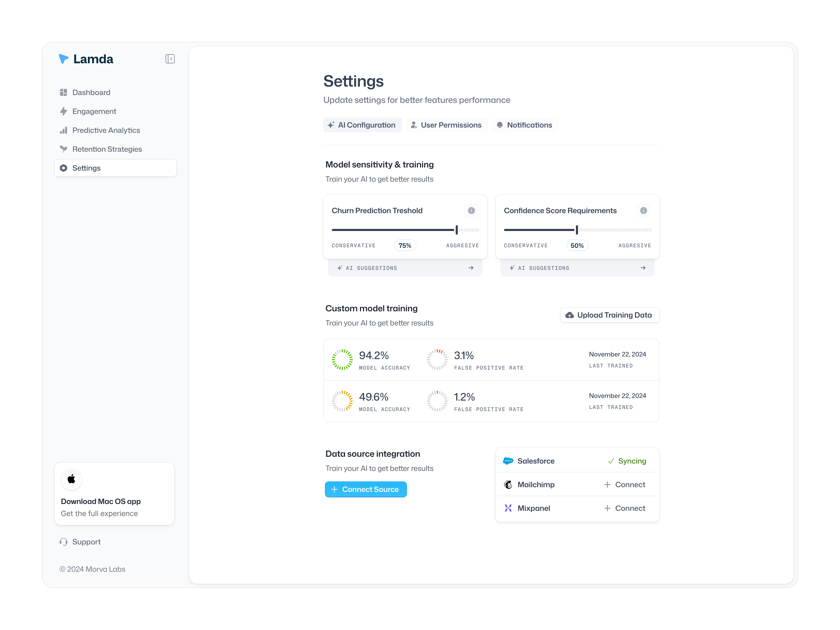Click the info icon next to Churn Prediction Treshold
Viewport: 840px width, 630px height.
point(471,211)
